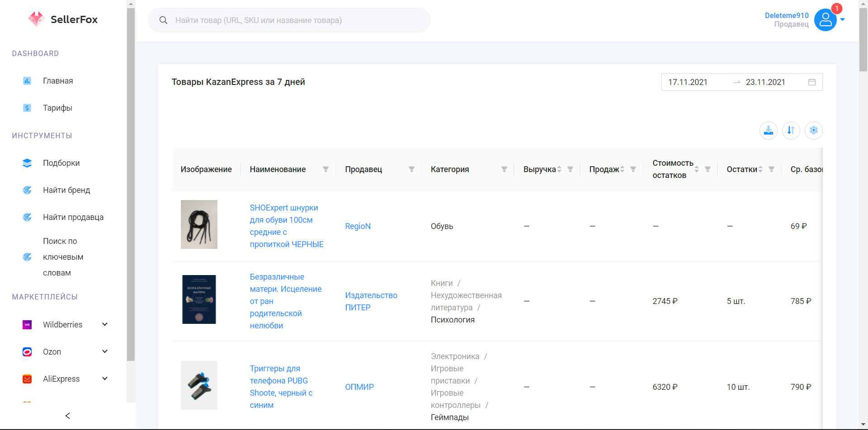This screenshot has height=430, width=868.
Task: Click the Wildberries purple logo icon
Action: coord(27,325)
